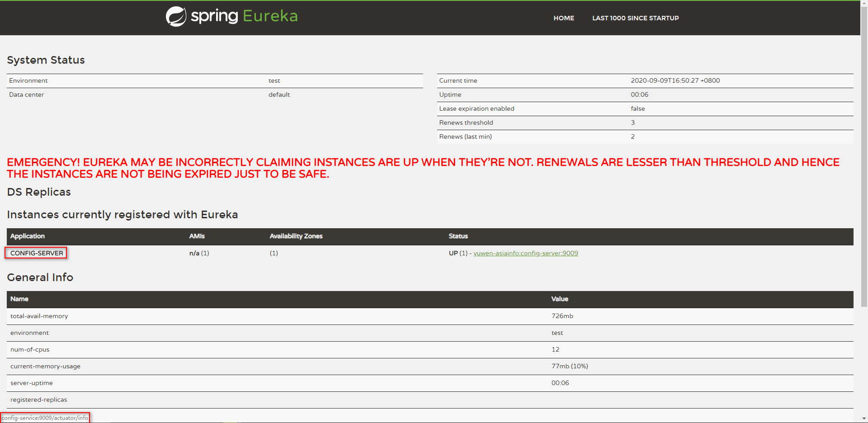Click the '77mb (10%)' memory usage value

click(x=570, y=366)
